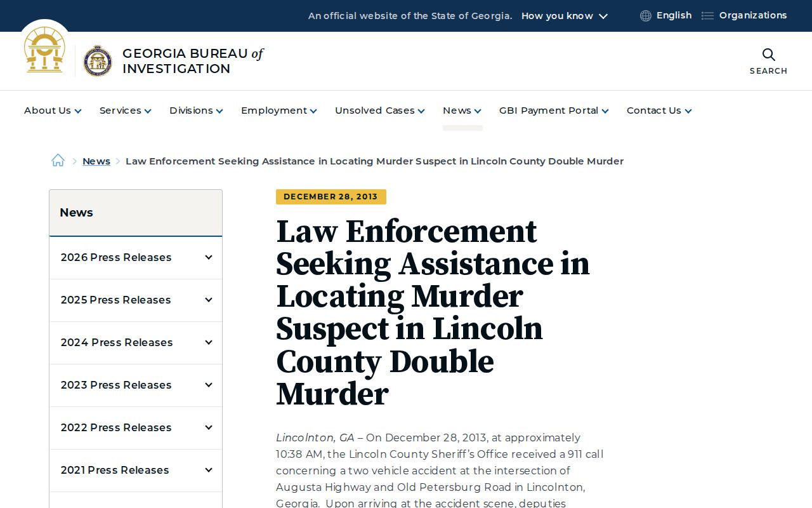Expand the Contact Us menu
812x508 pixels.
pos(659,110)
